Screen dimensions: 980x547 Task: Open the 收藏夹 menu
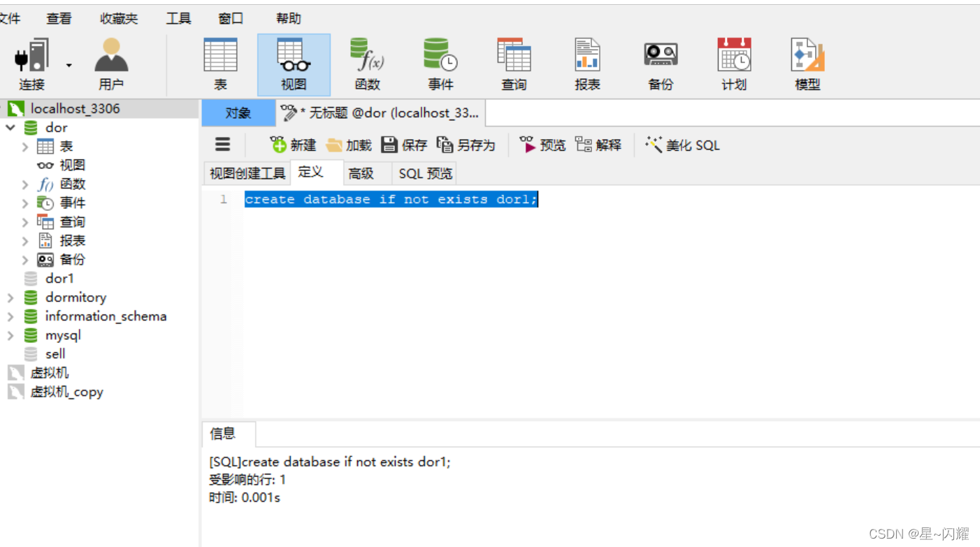click(119, 19)
